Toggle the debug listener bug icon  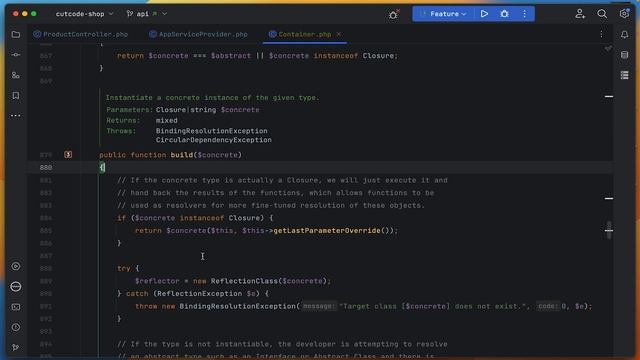coord(393,15)
